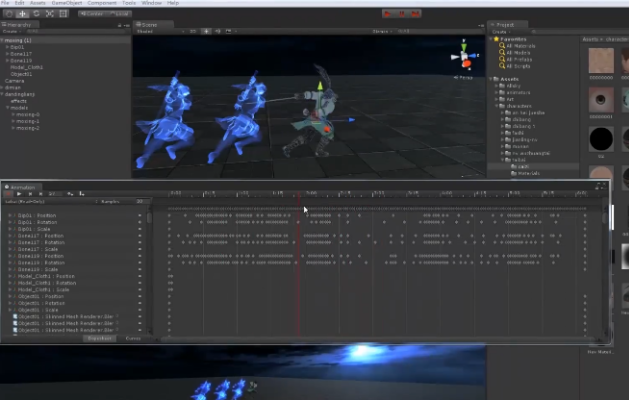Select the Move tool in the main toolbar
This screenshot has height=400, width=629.
[22, 14]
